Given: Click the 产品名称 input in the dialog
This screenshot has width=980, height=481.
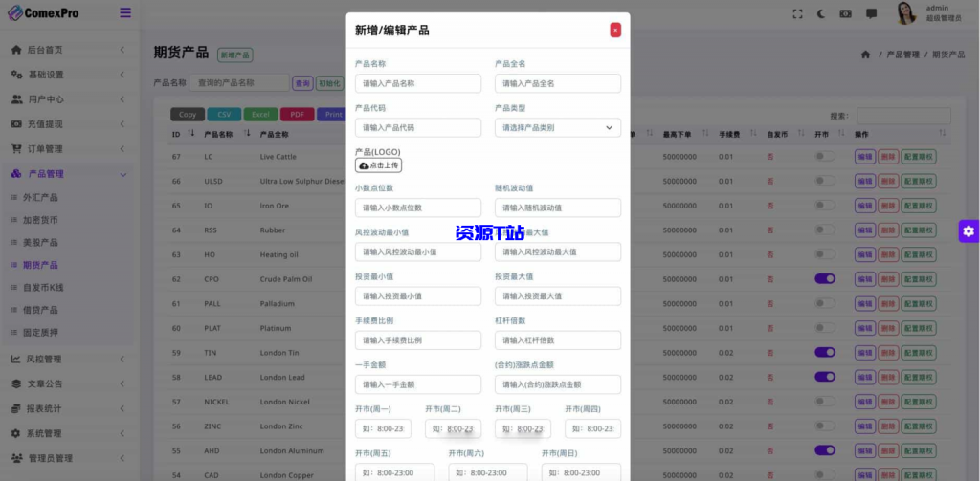Looking at the screenshot, I should 418,83.
